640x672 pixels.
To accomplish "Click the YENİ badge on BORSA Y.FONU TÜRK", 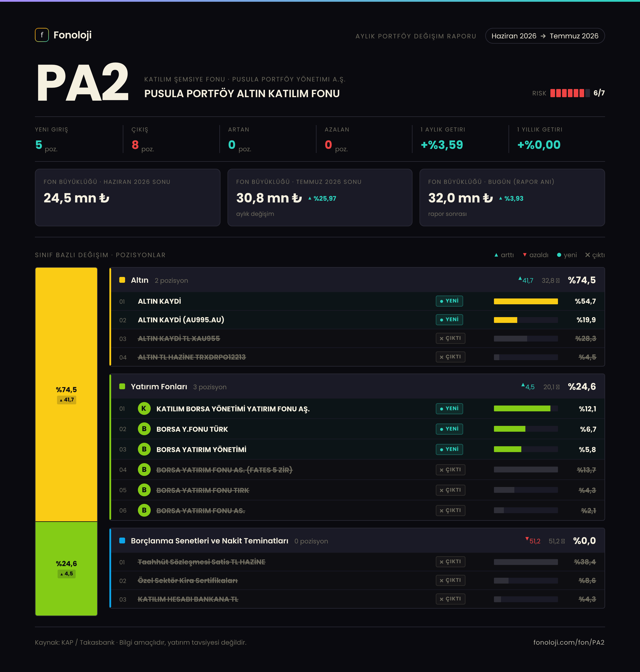I will coord(449,429).
